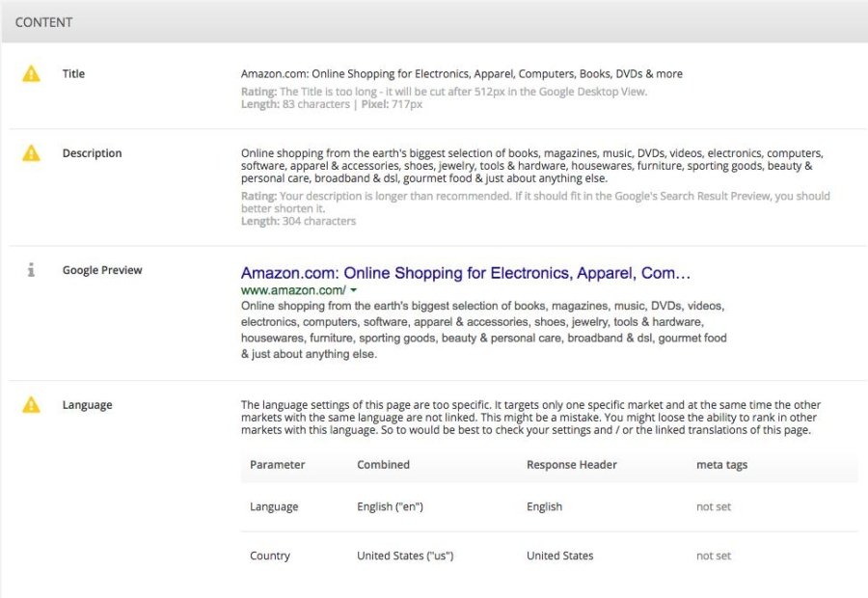Click the Language row warning icon
868x598 pixels.
(x=31, y=405)
